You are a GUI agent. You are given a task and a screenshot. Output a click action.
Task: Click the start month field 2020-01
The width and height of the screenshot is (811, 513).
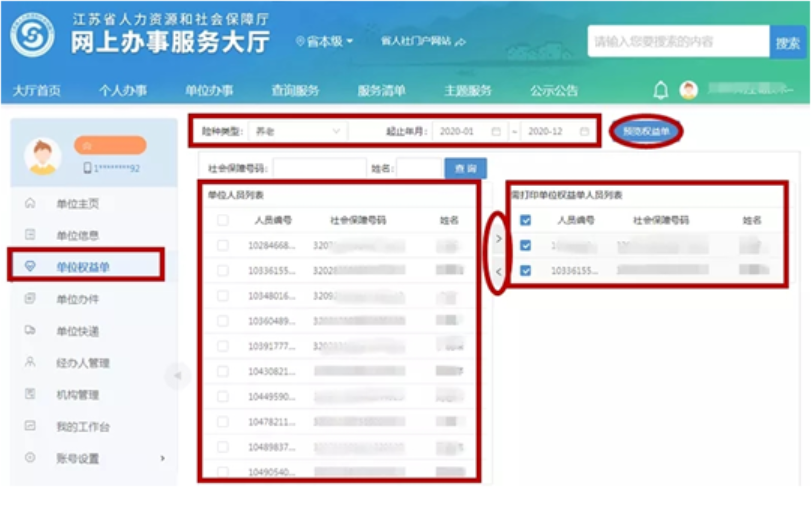(x=470, y=131)
